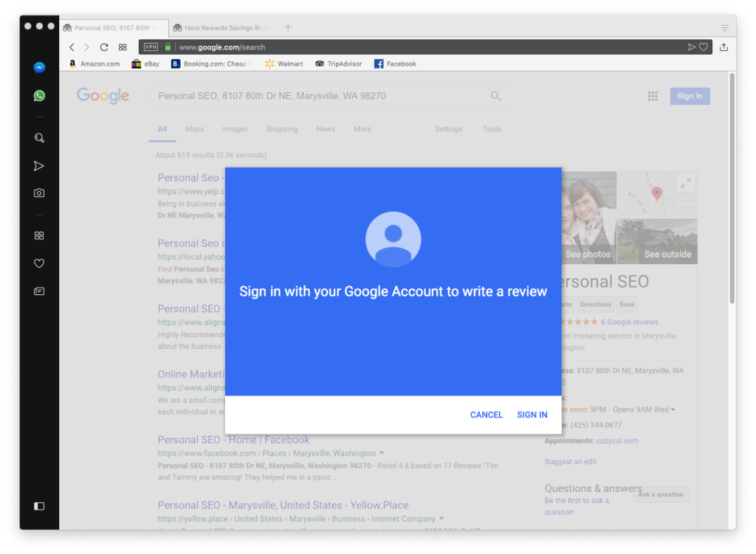Viewport: 756px width, 554px height.
Task: Click the account avatar in the dialog
Action: coord(394,240)
